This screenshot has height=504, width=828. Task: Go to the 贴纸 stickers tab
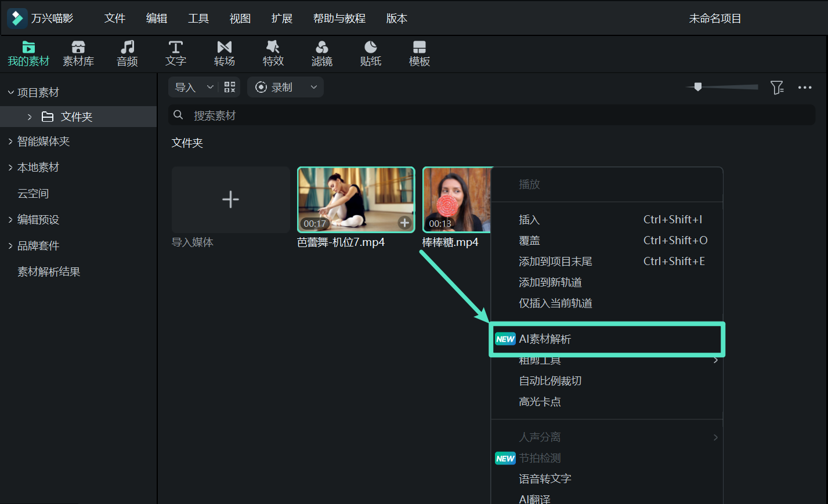pos(371,54)
